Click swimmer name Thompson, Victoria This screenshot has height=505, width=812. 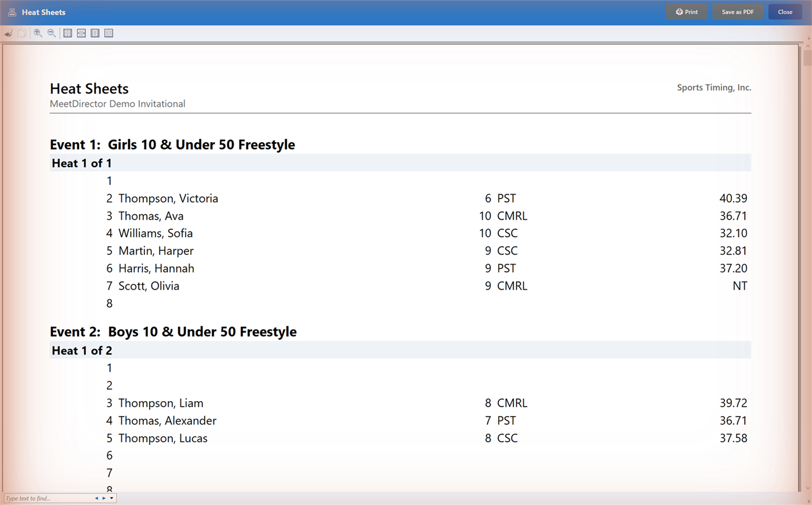pos(168,199)
